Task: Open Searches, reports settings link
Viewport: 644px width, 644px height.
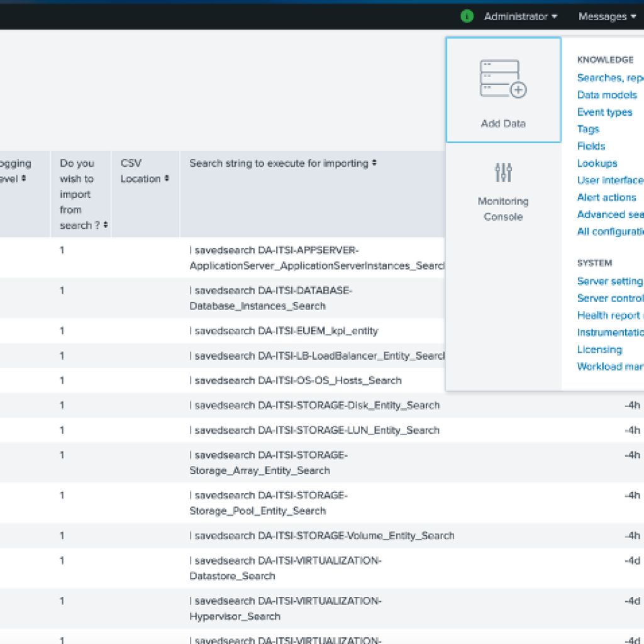Action: 610,77
